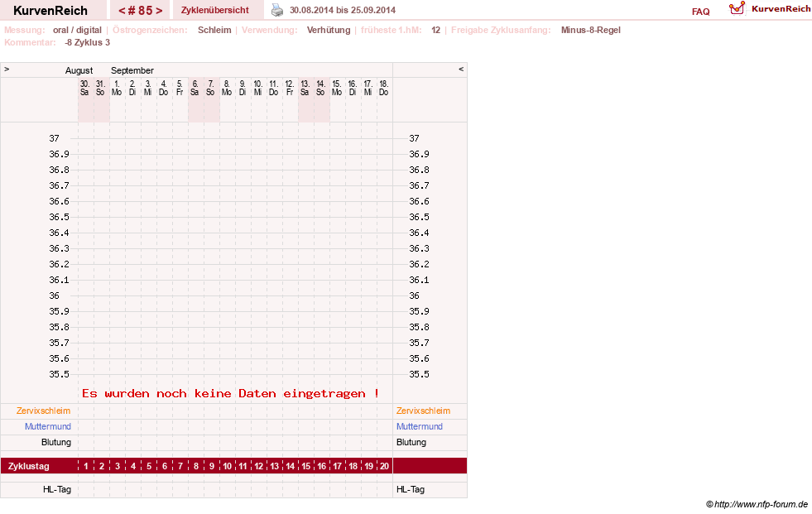Image resolution: width=812 pixels, height=514 pixels.
Task: Select the date column 18. Do
Action: tap(383, 88)
